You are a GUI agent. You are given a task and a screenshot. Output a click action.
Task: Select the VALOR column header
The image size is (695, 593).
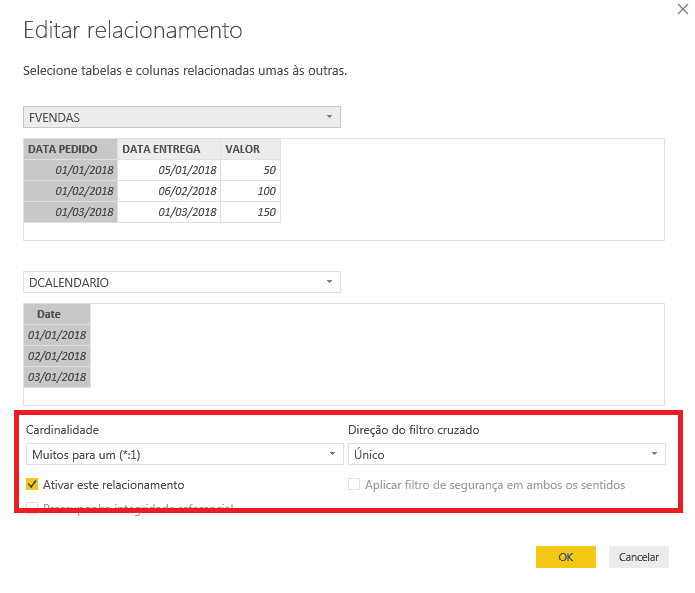[250, 149]
